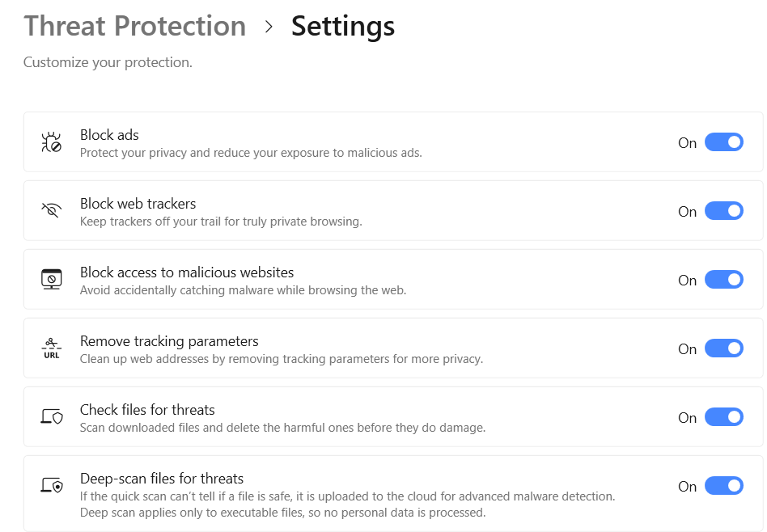Click the Check files for threats title
The width and height of the screenshot is (767, 532).
click(147, 410)
